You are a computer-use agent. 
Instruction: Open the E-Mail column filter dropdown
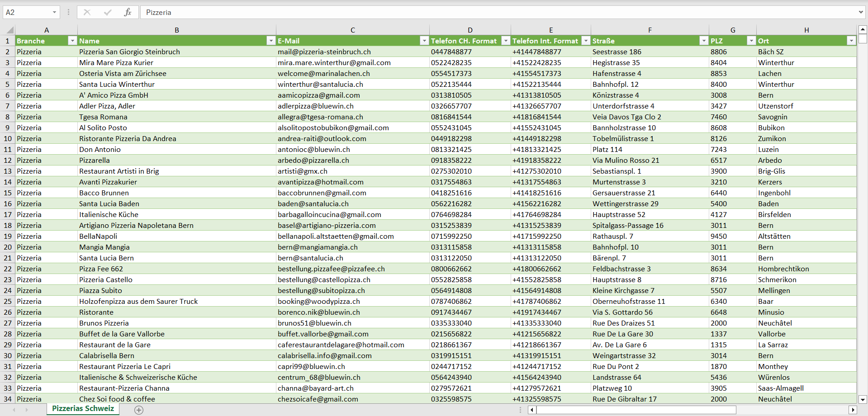pos(424,41)
